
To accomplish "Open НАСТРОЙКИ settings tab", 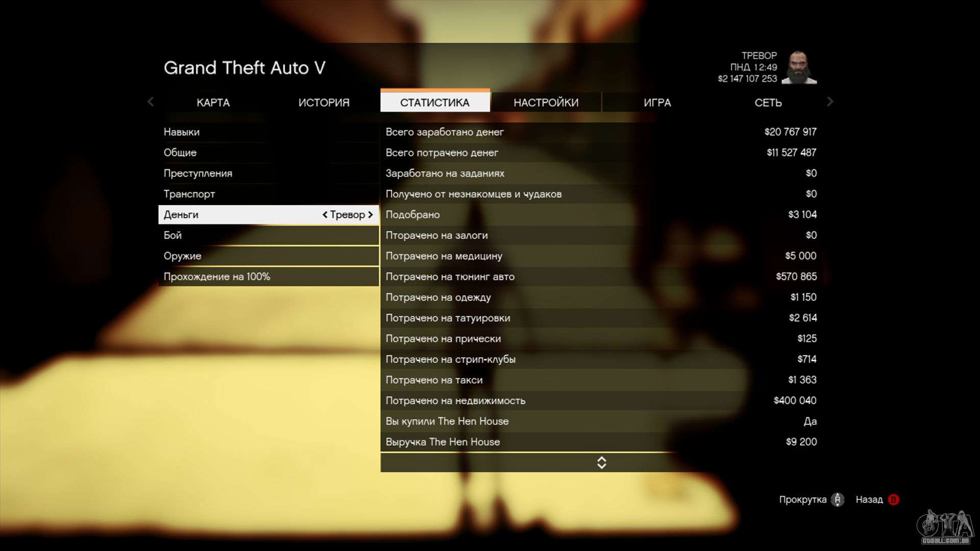I will [546, 102].
